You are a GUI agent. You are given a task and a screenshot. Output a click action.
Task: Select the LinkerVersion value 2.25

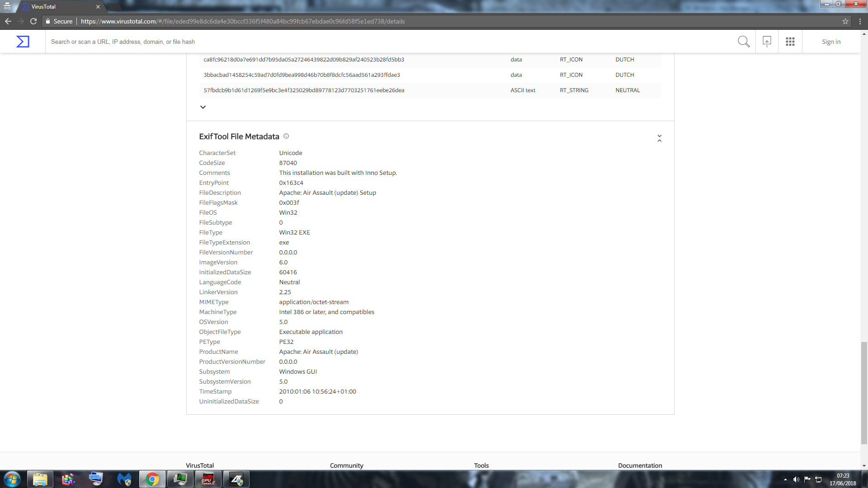click(x=285, y=292)
